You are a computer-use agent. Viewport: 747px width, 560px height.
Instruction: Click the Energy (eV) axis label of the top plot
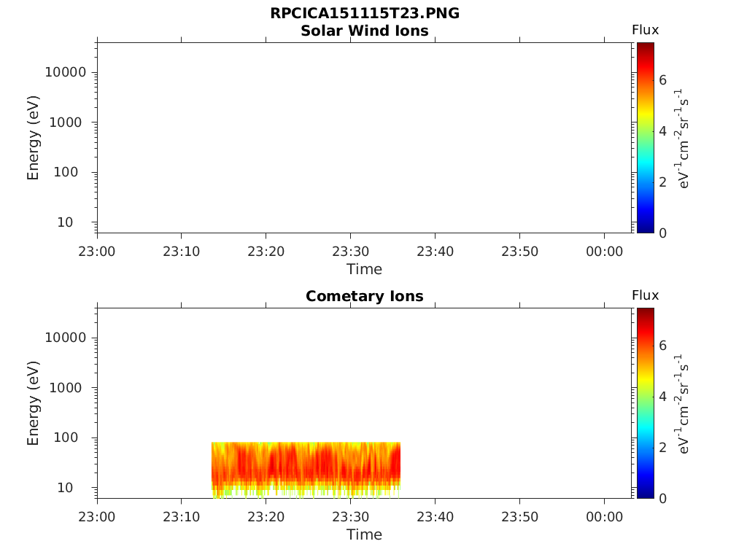(33, 138)
